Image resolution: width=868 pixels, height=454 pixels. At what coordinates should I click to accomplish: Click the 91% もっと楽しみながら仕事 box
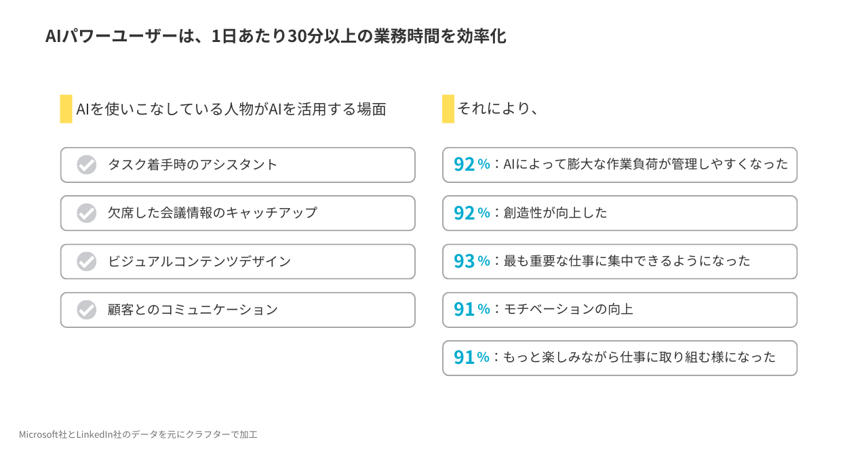click(620, 358)
